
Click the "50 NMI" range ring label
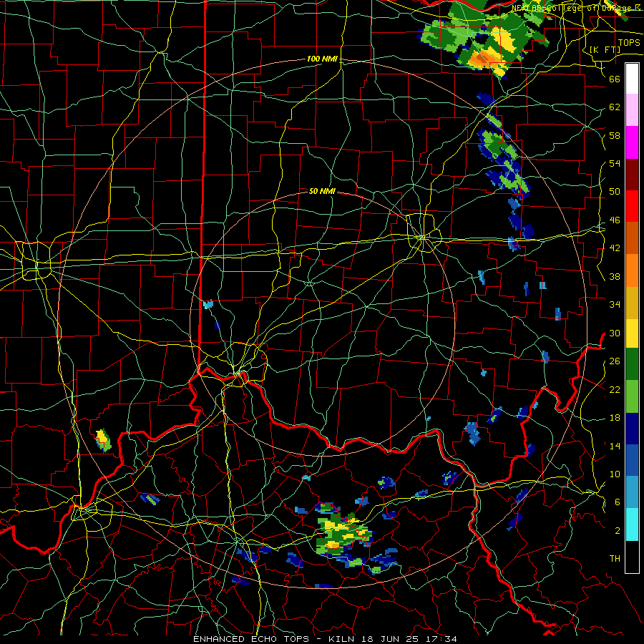pyautogui.click(x=322, y=191)
